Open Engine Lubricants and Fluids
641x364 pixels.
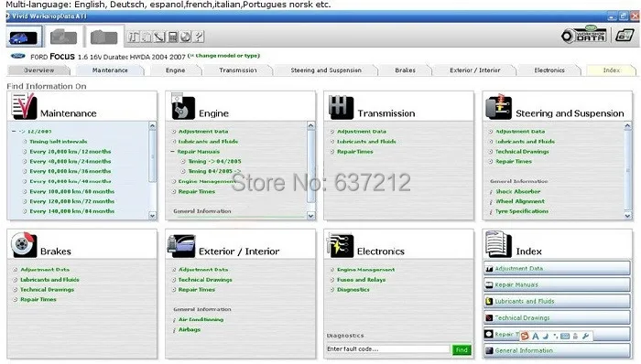click(208, 141)
